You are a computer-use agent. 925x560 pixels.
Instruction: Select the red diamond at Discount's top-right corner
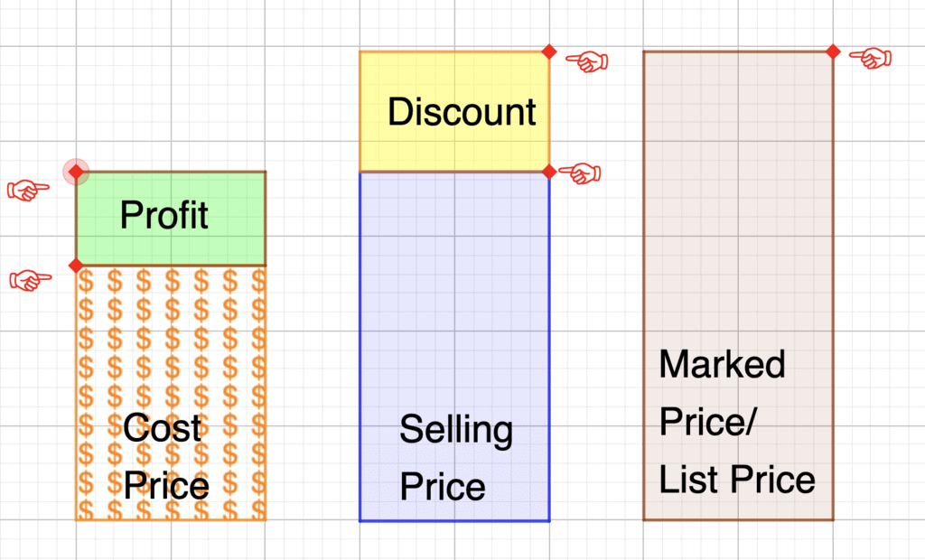(549, 51)
